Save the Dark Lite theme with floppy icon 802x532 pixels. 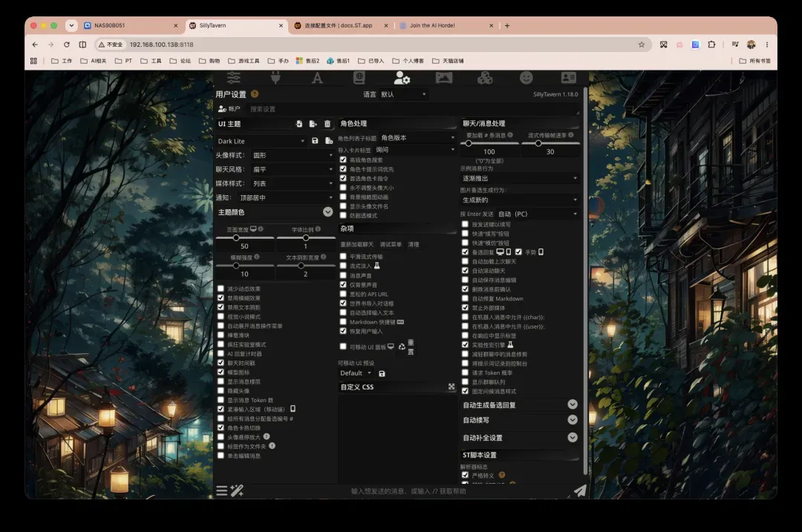tap(315, 141)
